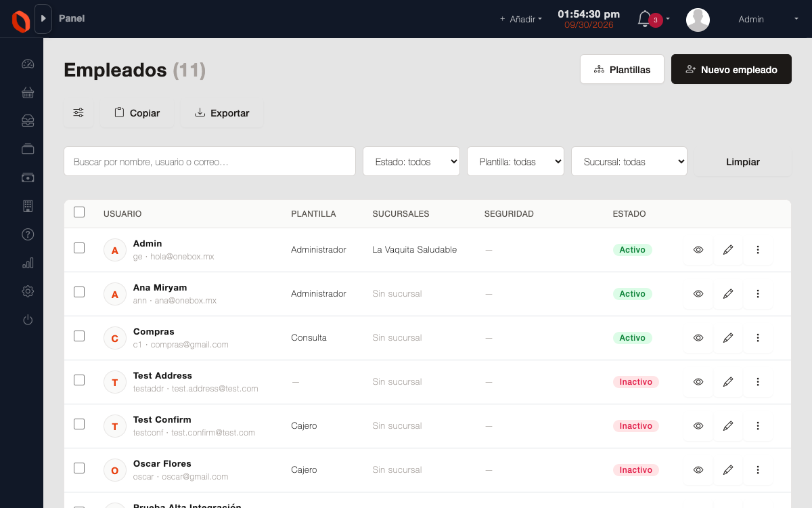Open the Sucursal: todas dropdown
Viewport: 812px width, 508px height.
[x=629, y=161]
